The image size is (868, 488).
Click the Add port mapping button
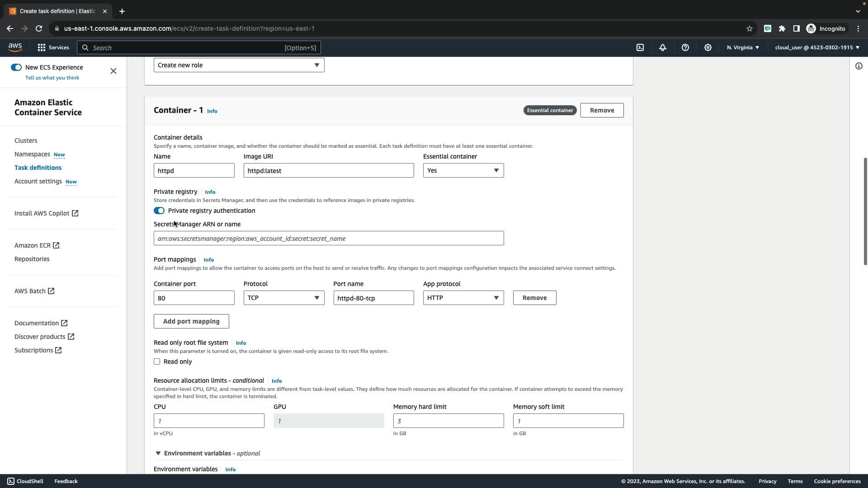tap(191, 321)
